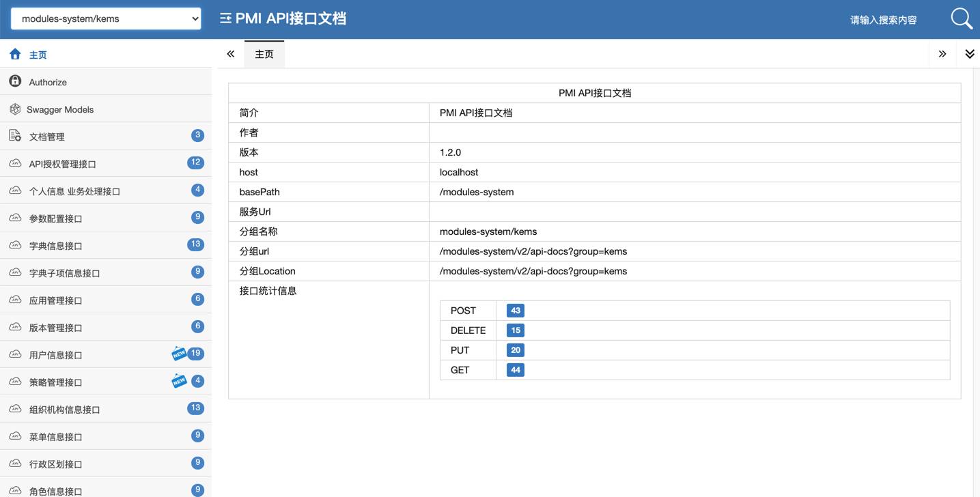Click the home icon in sidebar
The image size is (980, 497).
tap(15, 54)
